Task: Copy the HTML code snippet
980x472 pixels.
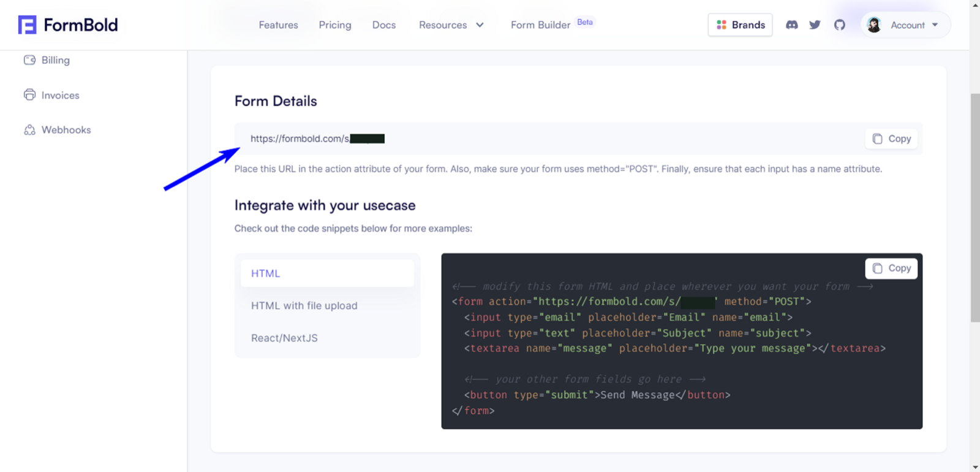Action: [x=891, y=268]
